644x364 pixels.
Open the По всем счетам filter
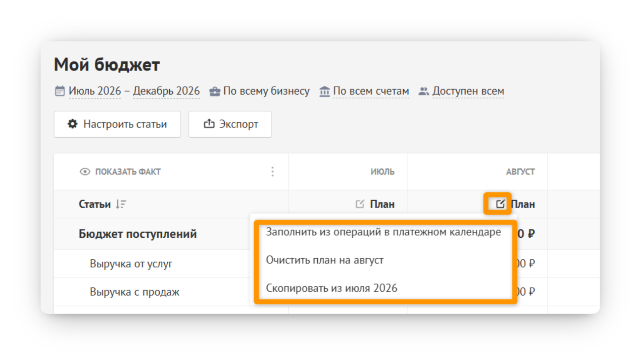point(371,91)
